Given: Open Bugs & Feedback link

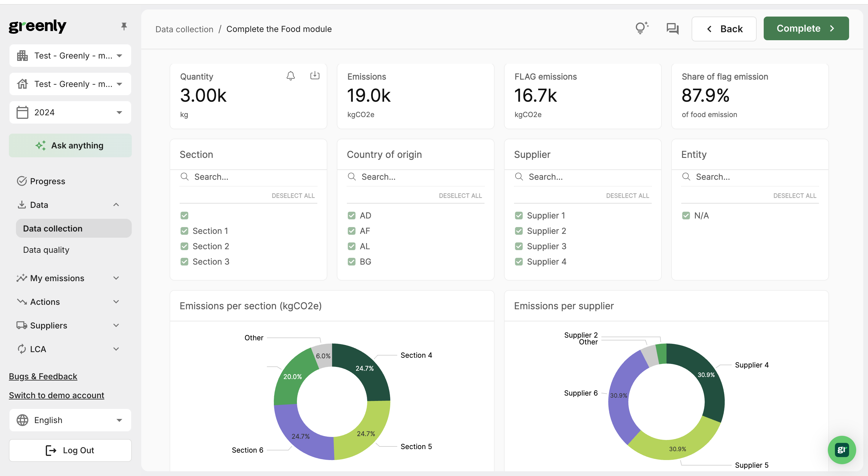Looking at the screenshot, I should click(43, 376).
